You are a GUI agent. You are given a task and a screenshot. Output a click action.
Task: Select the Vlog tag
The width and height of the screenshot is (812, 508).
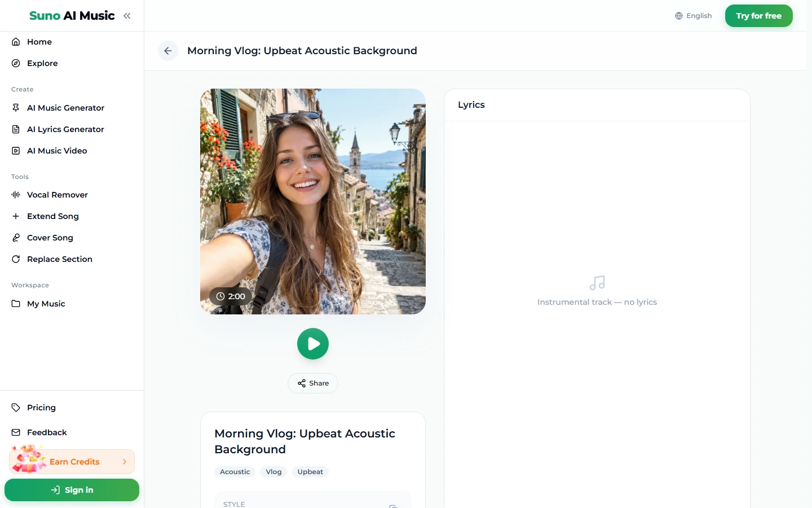click(x=273, y=472)
